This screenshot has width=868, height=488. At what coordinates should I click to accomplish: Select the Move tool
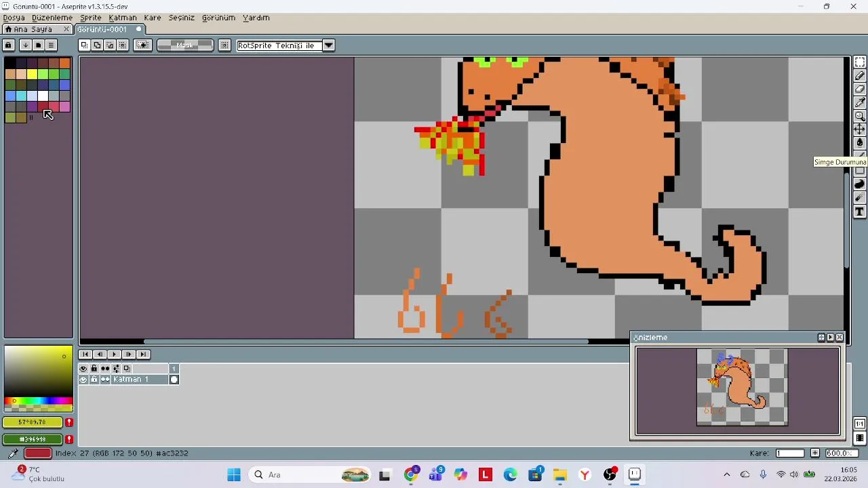[860, 129]
